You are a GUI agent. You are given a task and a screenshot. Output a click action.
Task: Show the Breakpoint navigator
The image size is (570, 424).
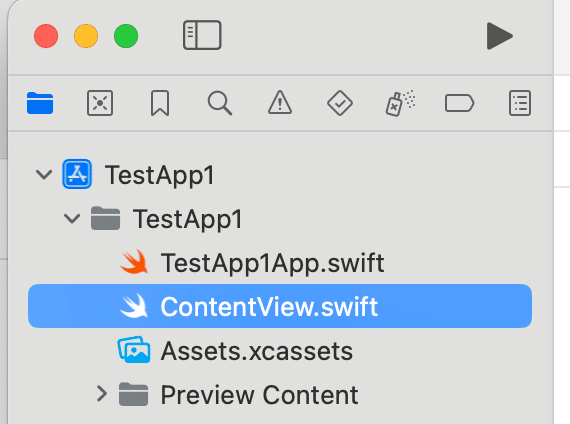point(459,103)
